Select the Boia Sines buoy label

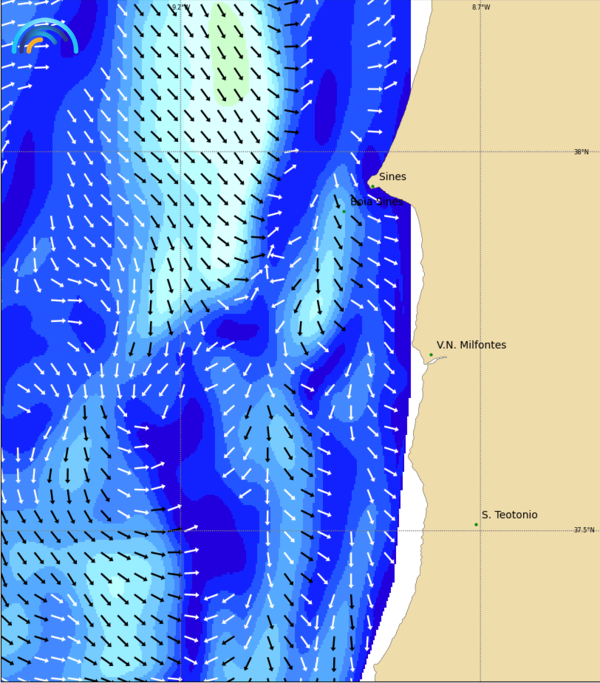(x=377, y=202)
